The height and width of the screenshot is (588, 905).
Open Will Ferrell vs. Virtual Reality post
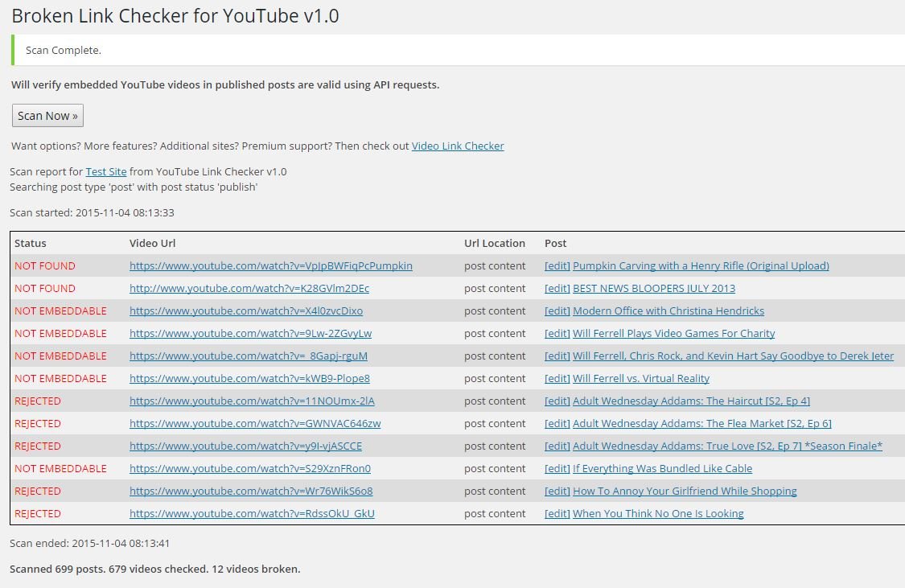[640, 379]
